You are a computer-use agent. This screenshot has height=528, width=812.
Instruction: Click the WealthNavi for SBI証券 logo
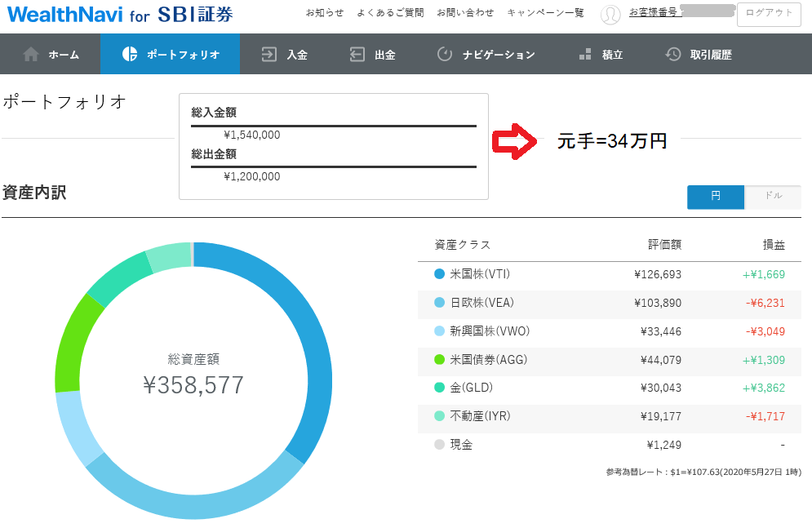click(120, 15)
